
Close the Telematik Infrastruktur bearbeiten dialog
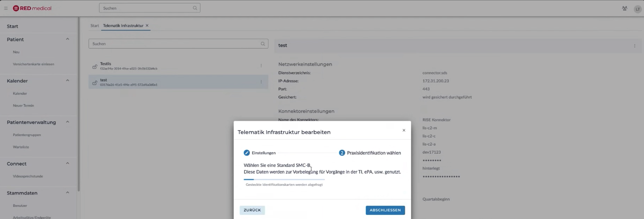click(404, 130)
